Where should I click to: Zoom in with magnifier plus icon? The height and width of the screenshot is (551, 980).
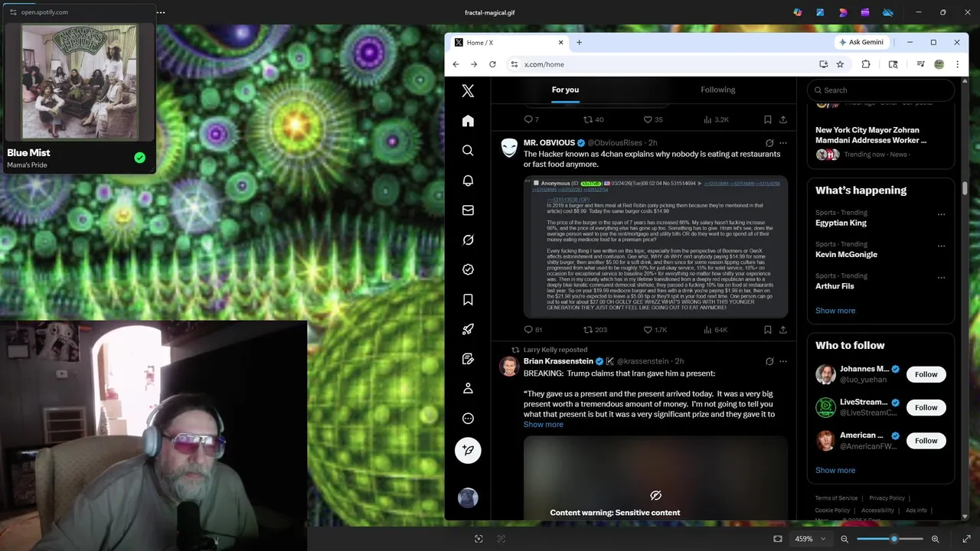tap(935, 539)
